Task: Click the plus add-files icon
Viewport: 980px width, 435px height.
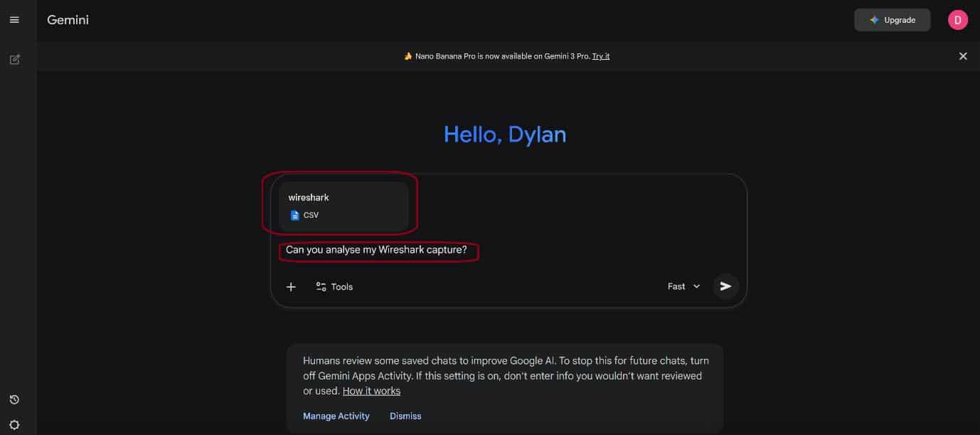Action: coord(291,287)
